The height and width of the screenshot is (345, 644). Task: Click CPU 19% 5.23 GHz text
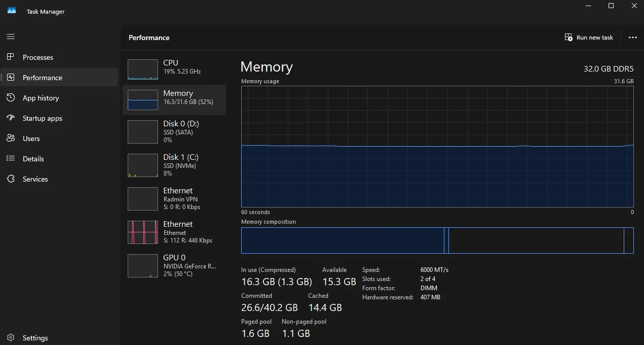pos(182,72)
